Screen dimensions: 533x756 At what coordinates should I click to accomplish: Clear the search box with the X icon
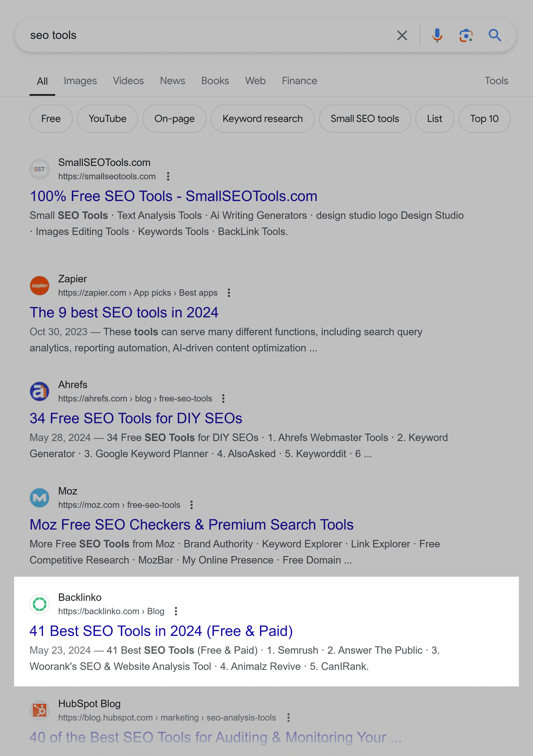pos(402,35)
